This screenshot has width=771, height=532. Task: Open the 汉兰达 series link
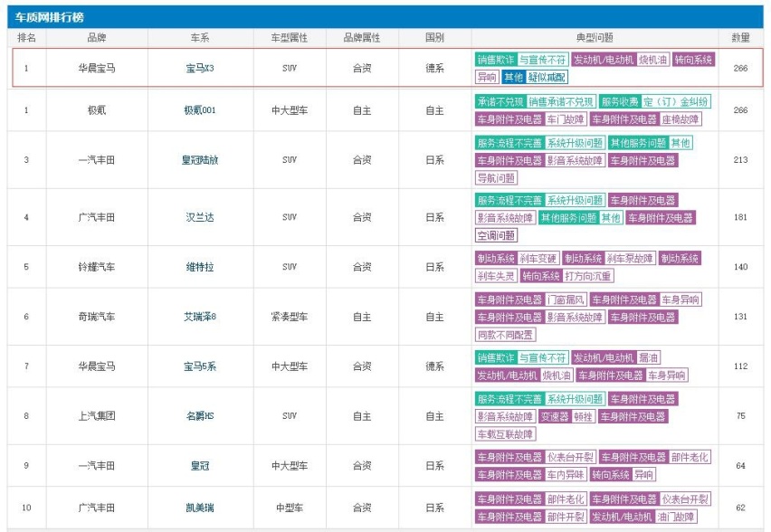(x=200, y=217)
